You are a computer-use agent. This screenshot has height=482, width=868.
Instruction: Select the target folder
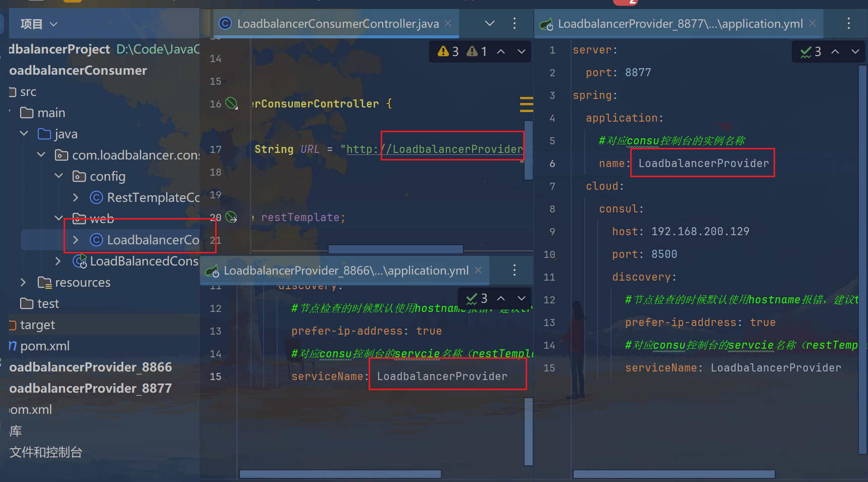coord(32,325)
